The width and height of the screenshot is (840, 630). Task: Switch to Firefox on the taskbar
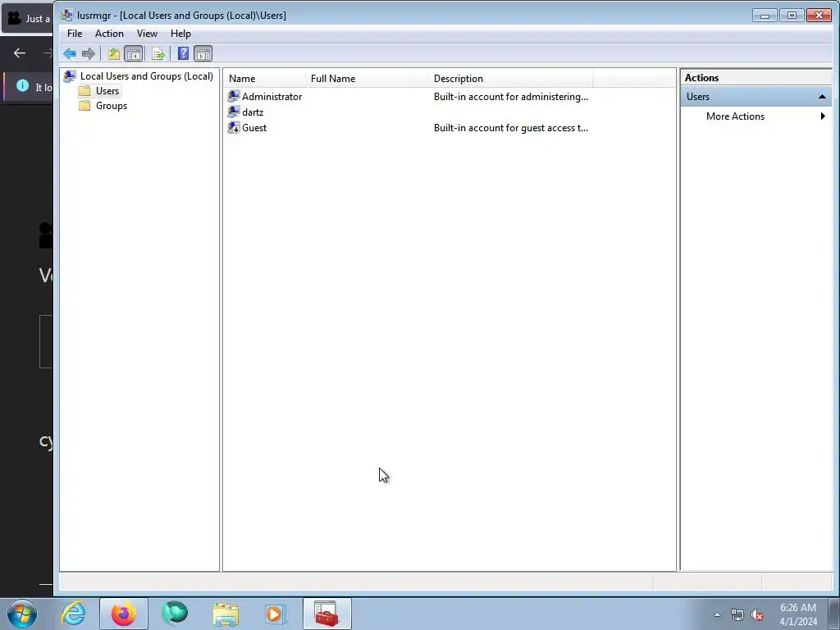(x=124, y=614)
